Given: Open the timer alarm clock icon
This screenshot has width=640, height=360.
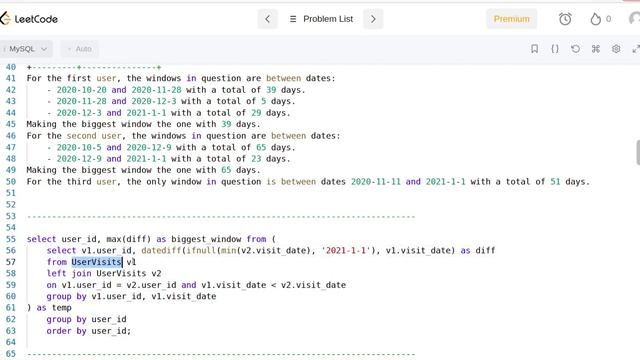Looking at the screenshot, I should click(x=565, y=19).
